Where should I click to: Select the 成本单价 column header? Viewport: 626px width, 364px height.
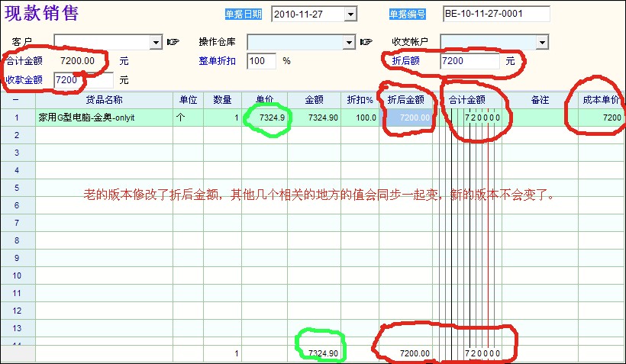[602, 99]
